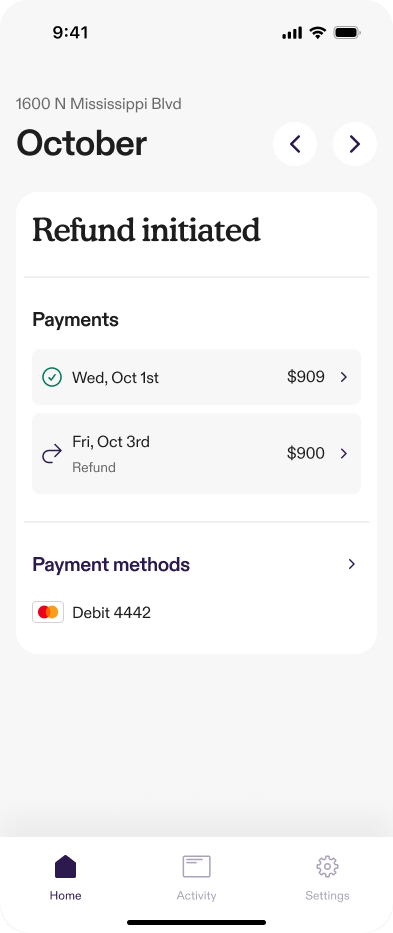Tap the green checkmark payment icon
Viewport: 393px width, 933px height.
click(52, 377)
